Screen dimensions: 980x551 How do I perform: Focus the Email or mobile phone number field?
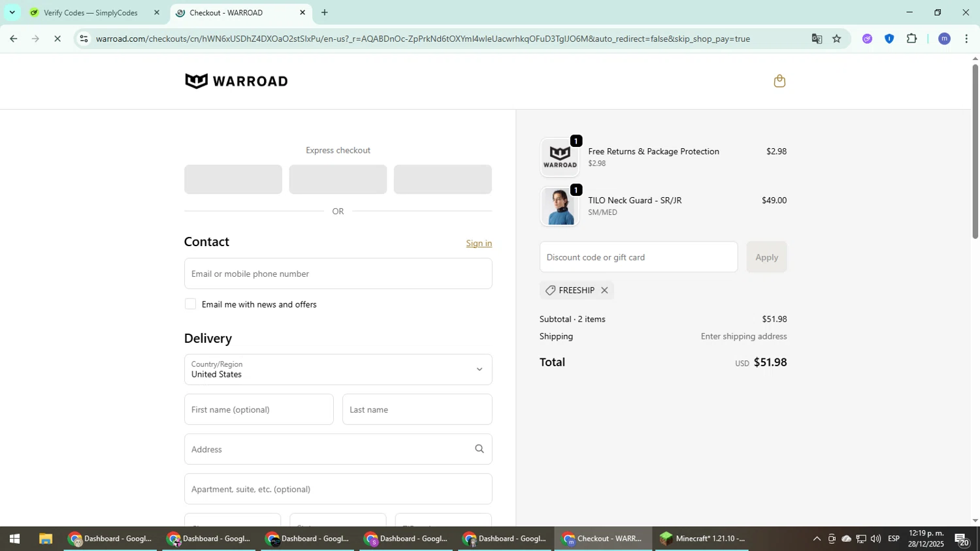(x=338, y=274)
